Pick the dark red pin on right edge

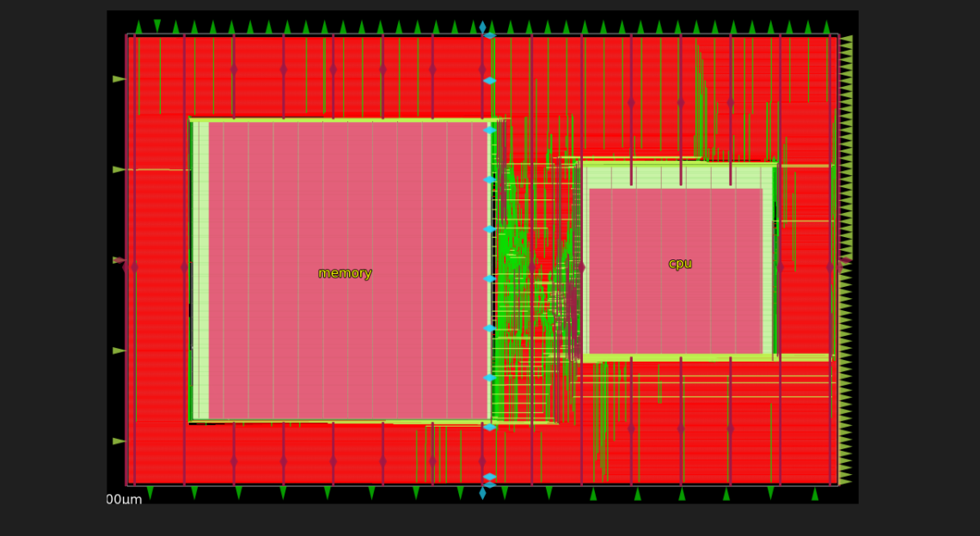846,260
